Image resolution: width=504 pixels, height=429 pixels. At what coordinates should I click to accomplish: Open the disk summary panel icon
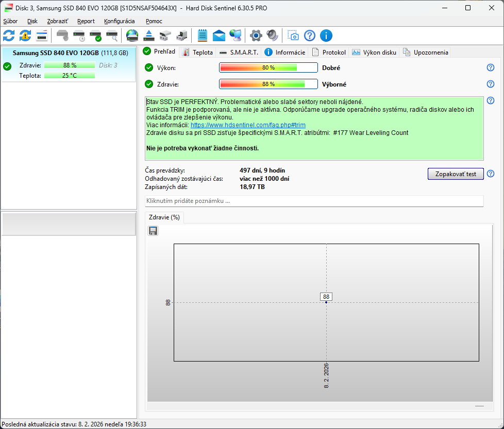[x=42, y=36]
